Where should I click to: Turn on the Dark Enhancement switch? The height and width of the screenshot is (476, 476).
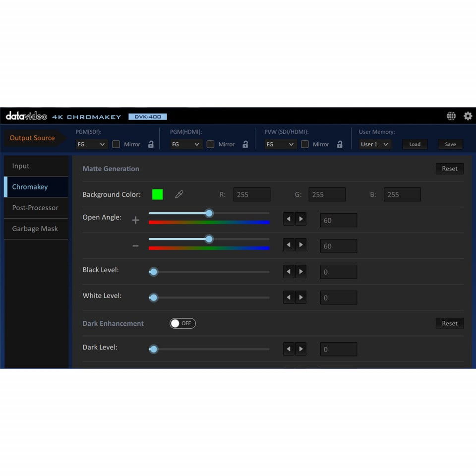click(182, 323)
